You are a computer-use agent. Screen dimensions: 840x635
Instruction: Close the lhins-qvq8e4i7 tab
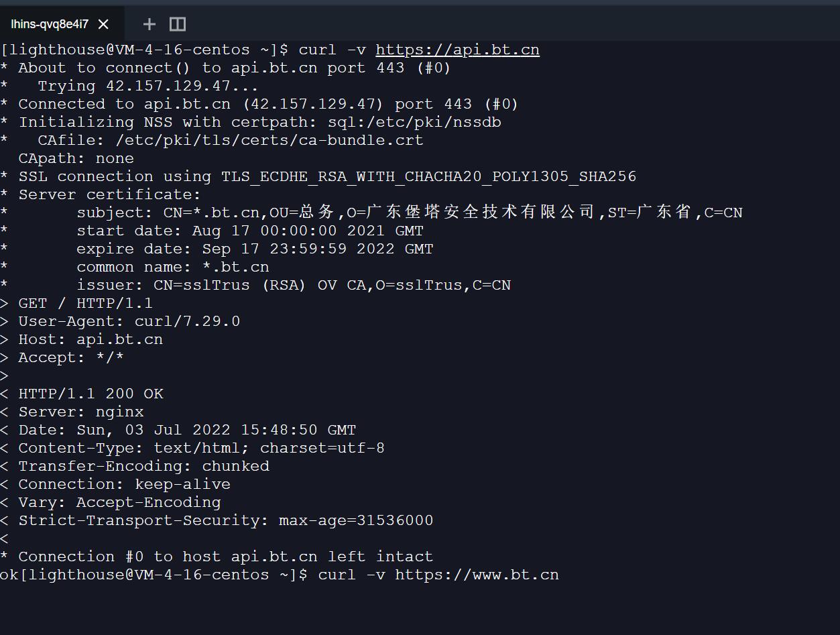[103, 24]
